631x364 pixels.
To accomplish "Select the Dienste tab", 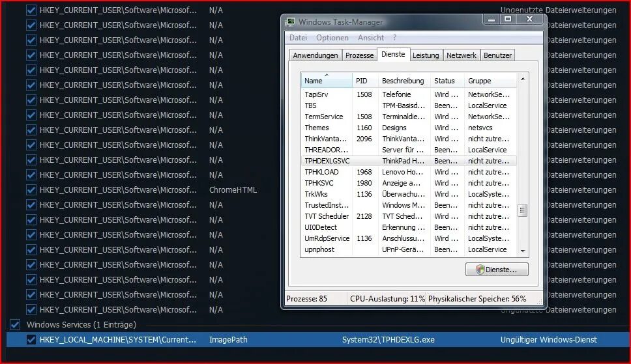I will coord(393,54).
